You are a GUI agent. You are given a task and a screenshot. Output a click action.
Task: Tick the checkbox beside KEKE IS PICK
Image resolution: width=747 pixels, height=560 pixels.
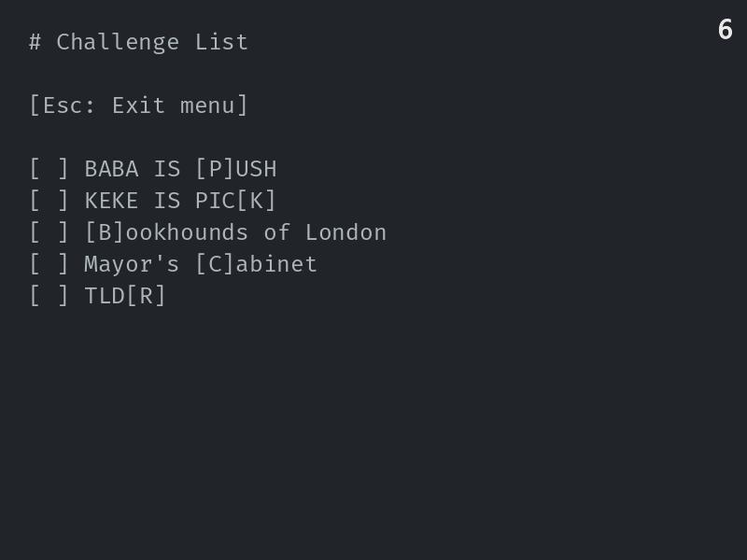click(49, 201)
